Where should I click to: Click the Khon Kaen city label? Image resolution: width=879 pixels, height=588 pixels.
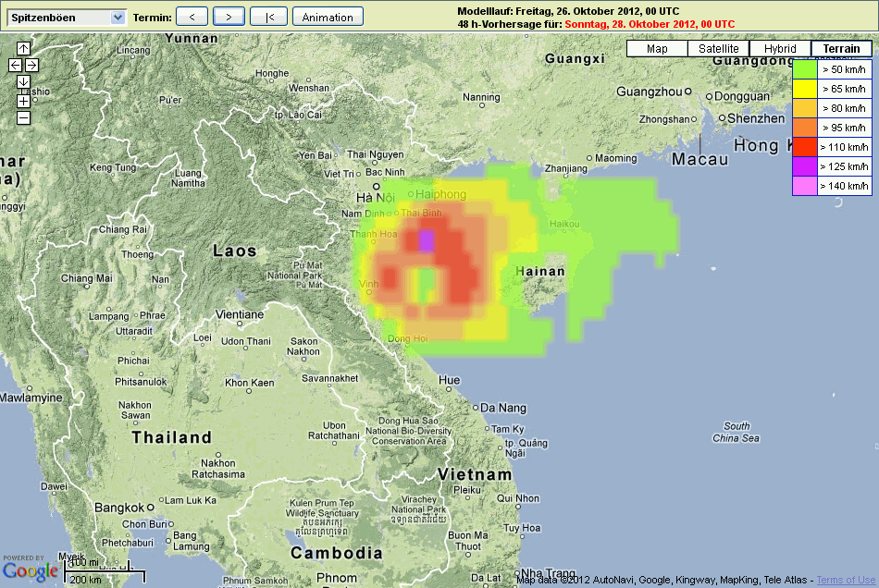[250, 383]
